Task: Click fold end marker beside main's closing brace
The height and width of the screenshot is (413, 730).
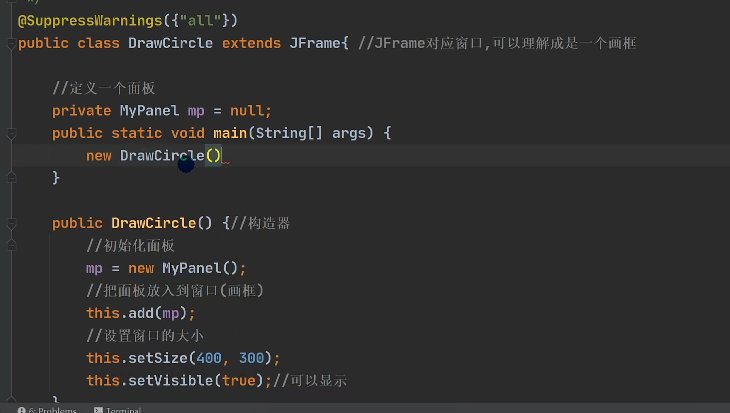Action: coord(11,178)
